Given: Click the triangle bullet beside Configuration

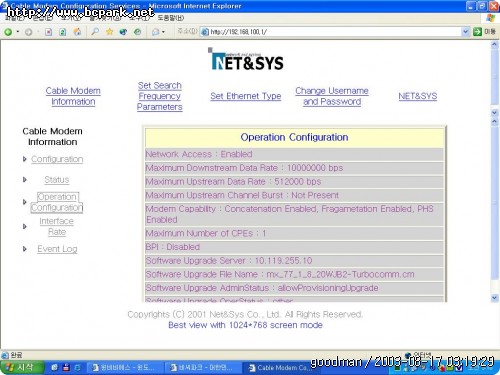Looking at the screenshot, I should pos(24,159).
